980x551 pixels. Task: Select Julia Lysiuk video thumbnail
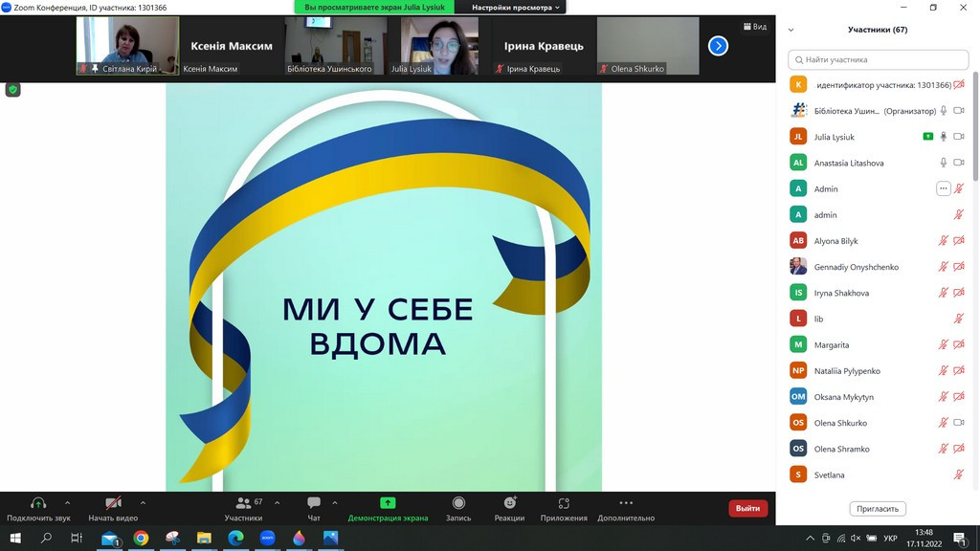[439, 46]
